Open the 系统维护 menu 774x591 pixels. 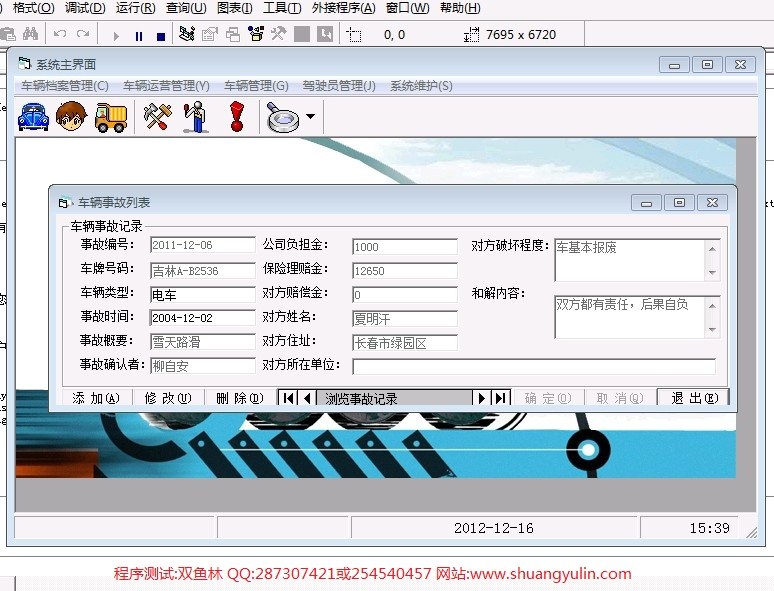coord(421,86)
